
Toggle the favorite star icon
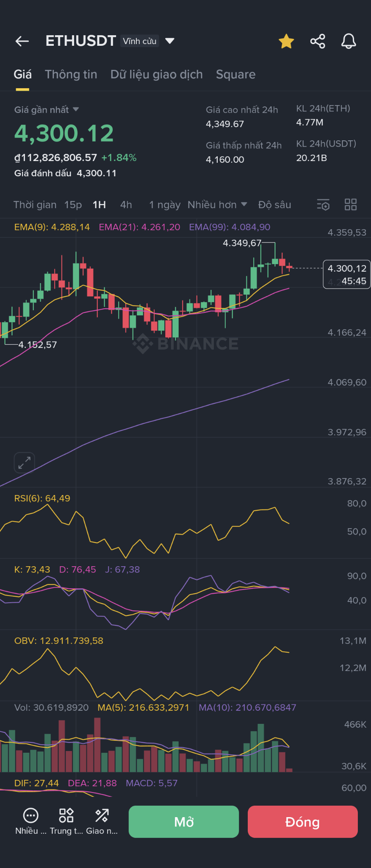pyautogui.click(x=286, y=41)
